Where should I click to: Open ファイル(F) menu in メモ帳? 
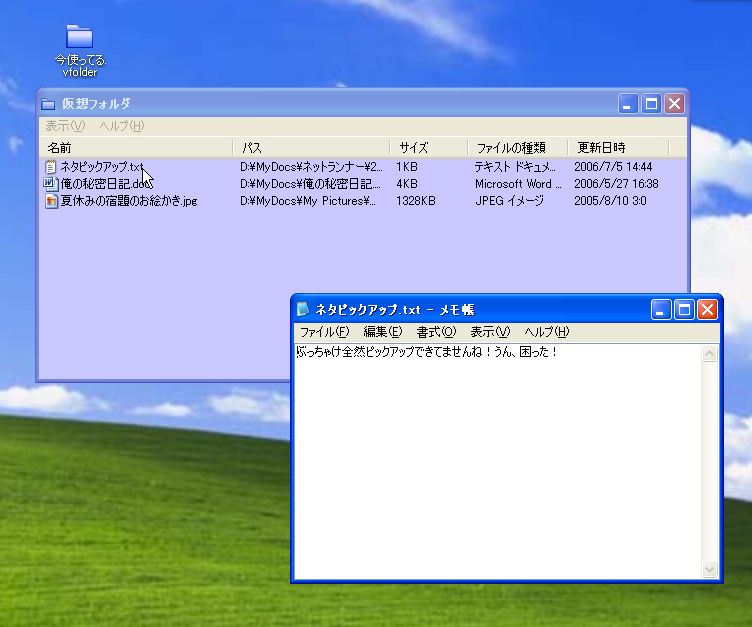pyautogui.click(x=324, y=332)
